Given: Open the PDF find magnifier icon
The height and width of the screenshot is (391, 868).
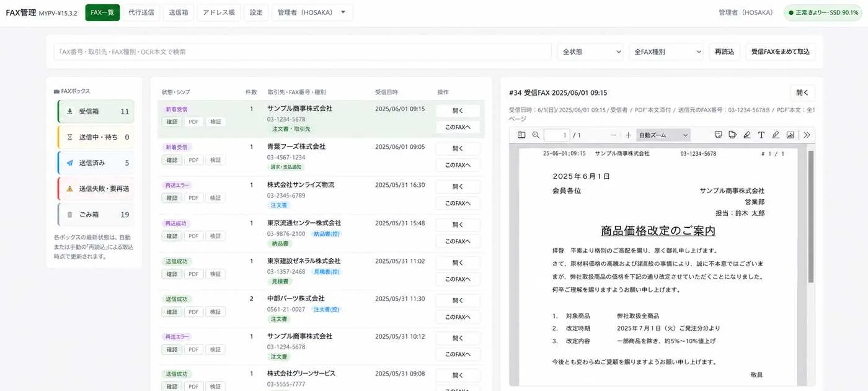Looking at the screenshot, I should [x=536, y=135].
